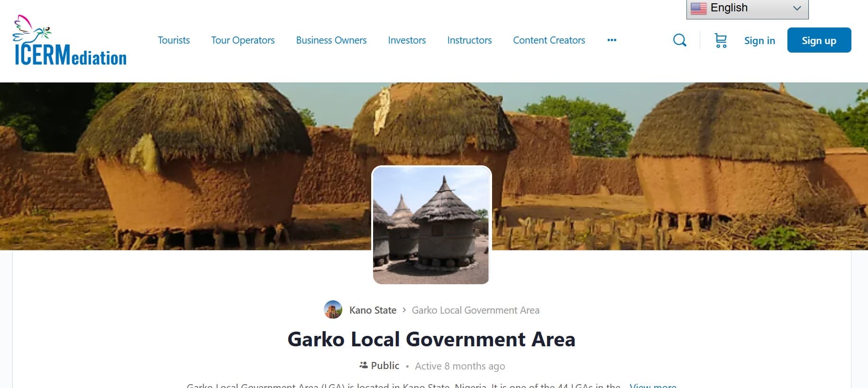Choose the Content Creators menu
This screenshot has height=388, width=868.
point(549,40)
